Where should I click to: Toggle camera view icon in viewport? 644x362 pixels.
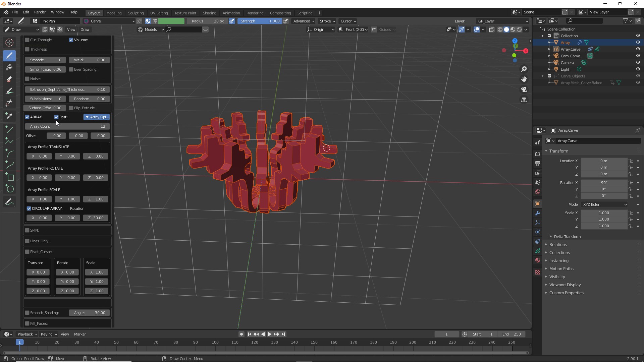[x=524, y=89]
